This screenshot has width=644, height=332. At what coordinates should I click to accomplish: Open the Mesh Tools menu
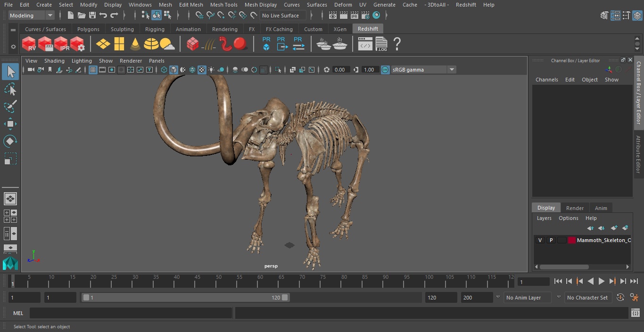pyautogui.click(x=223, y=5)
